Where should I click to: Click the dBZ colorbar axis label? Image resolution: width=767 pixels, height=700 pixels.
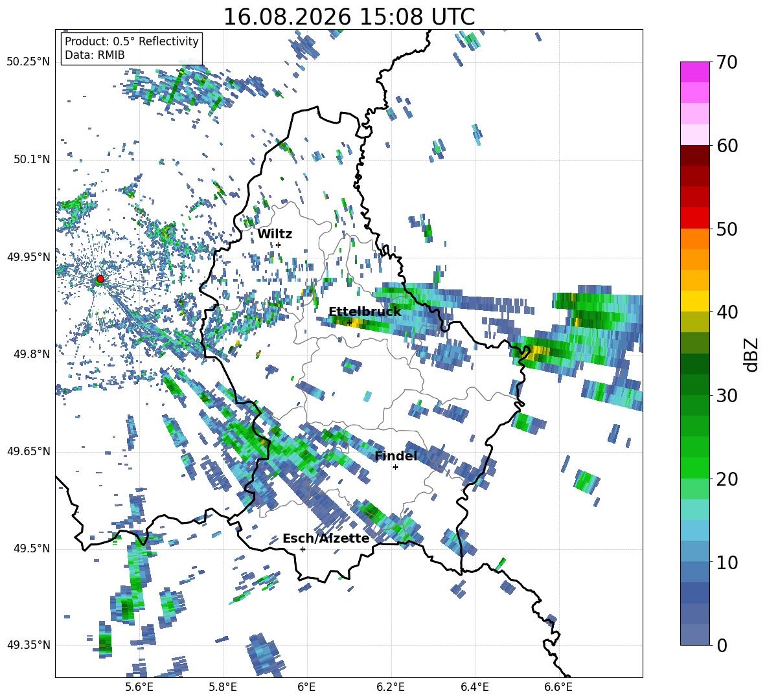(752, 354)
